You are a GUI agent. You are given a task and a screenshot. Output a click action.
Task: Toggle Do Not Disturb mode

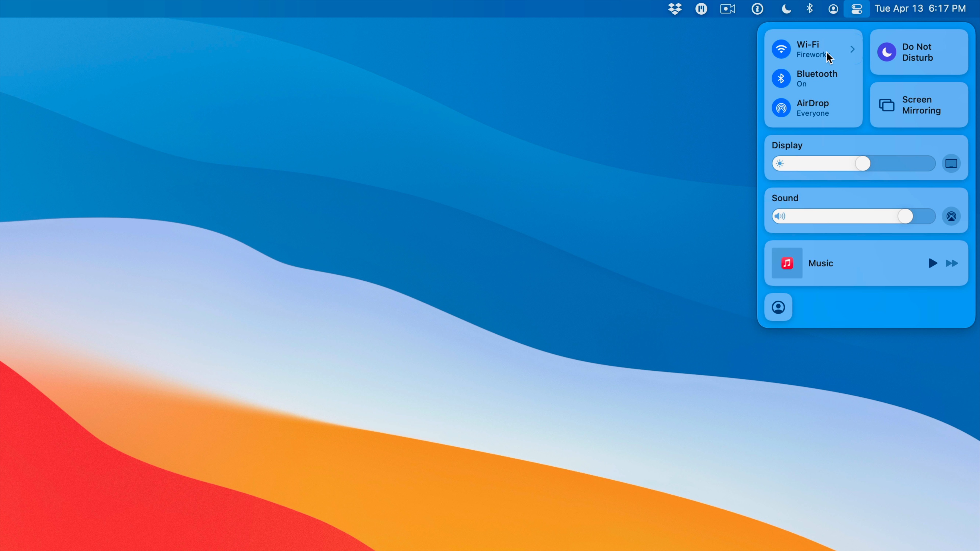(918, 52)
